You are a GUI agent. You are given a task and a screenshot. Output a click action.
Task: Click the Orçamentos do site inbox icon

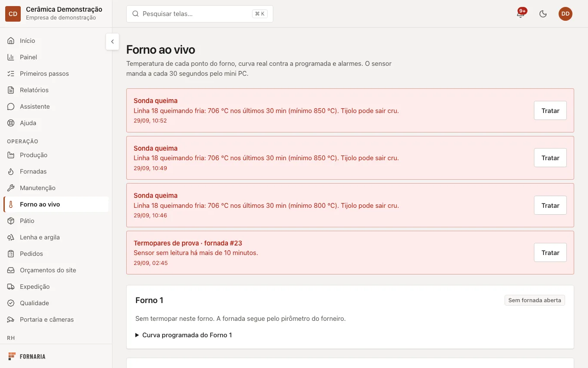[x=11, y=270]
